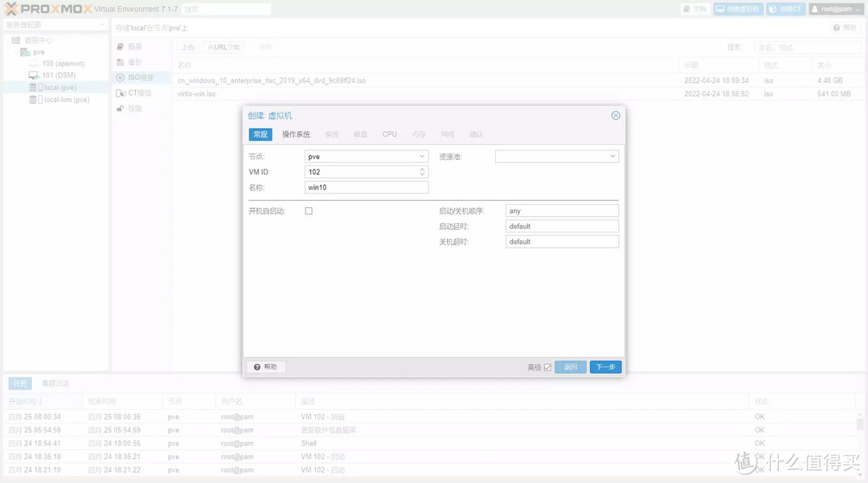Select the 101 (DSM) VM icon
The image size is (868, 483).
click(x=34, y=76)
